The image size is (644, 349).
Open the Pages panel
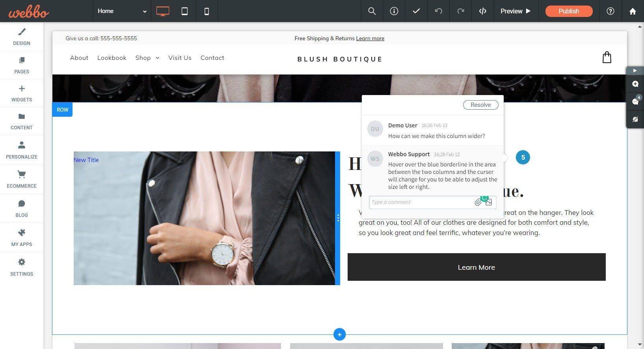click(22, 65)
